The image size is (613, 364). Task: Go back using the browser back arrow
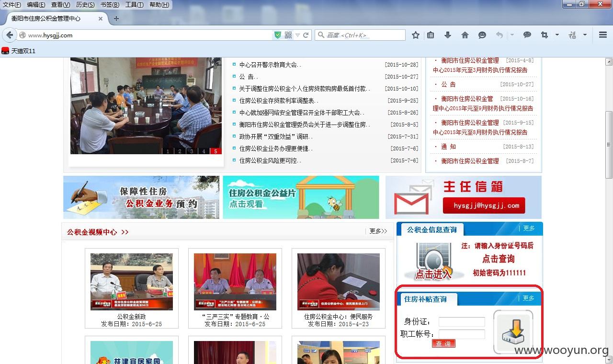point(10,35)
